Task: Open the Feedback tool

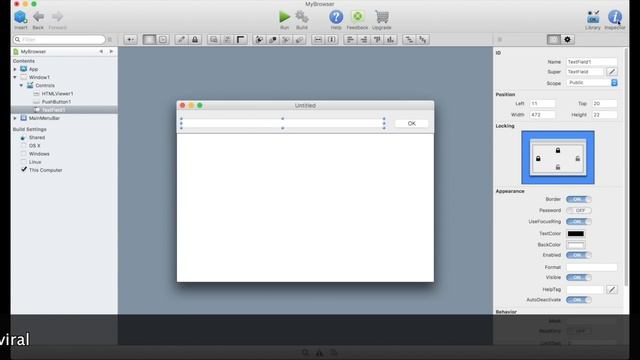Action: coord(358,17)
